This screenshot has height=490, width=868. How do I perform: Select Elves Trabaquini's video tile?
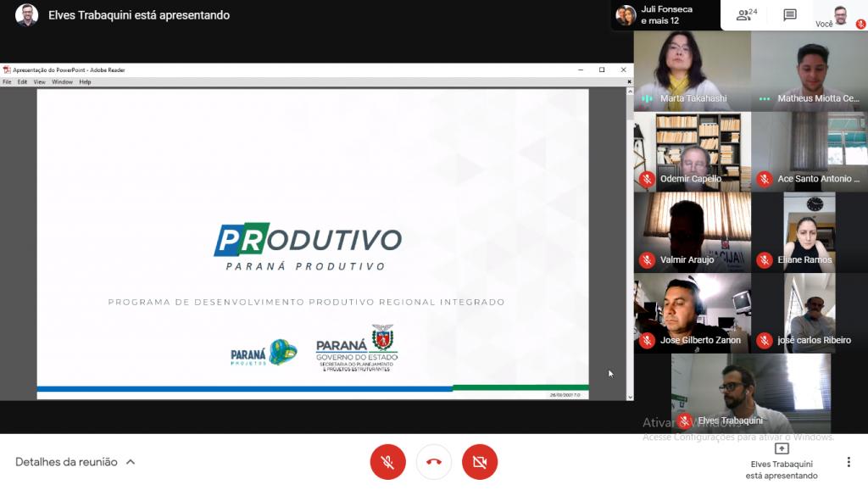(x=751, y=393)
